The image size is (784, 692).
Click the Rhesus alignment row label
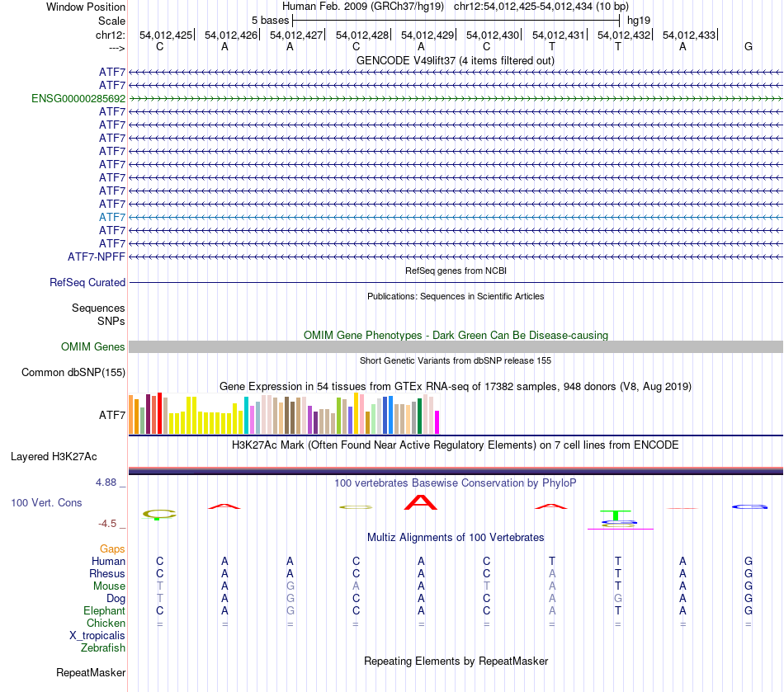coord(107,573)
